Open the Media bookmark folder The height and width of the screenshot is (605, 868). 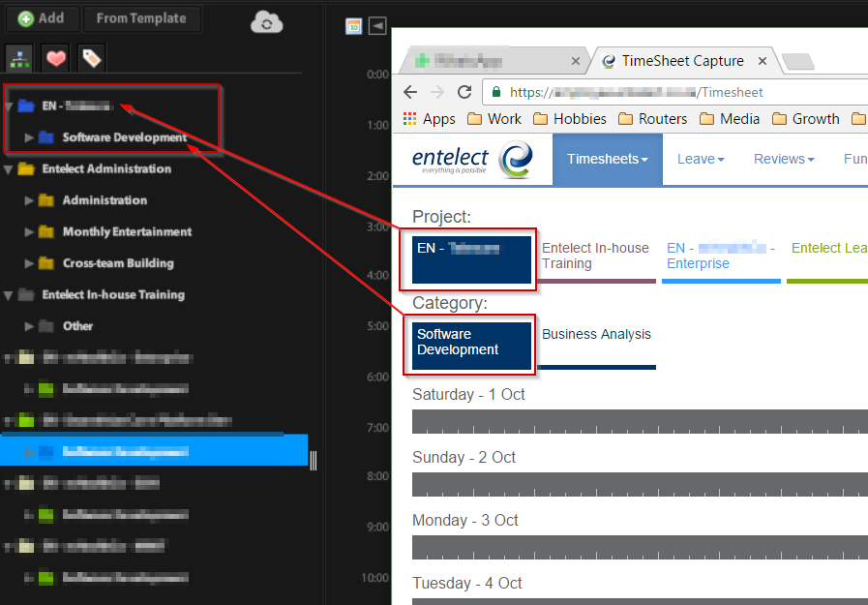pos(730,119)
